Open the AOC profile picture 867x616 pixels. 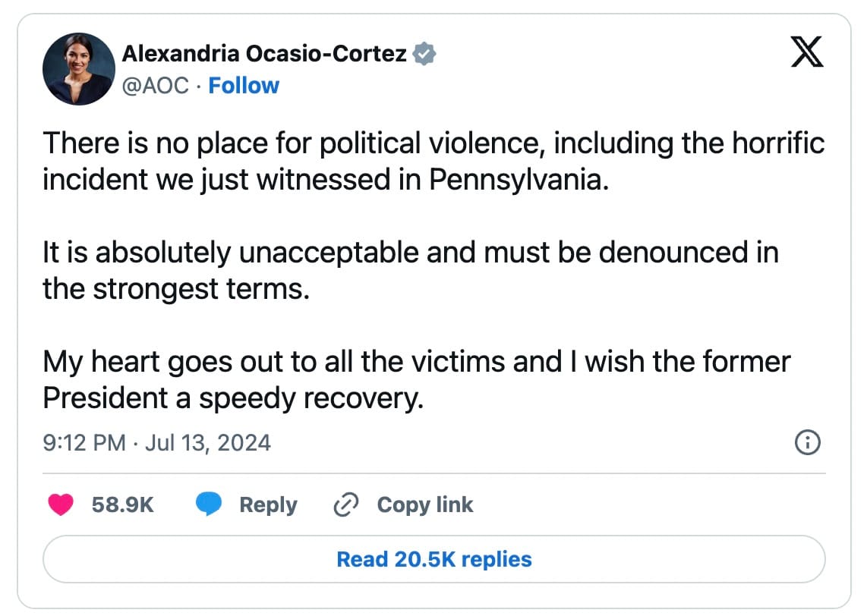point(78,69)
